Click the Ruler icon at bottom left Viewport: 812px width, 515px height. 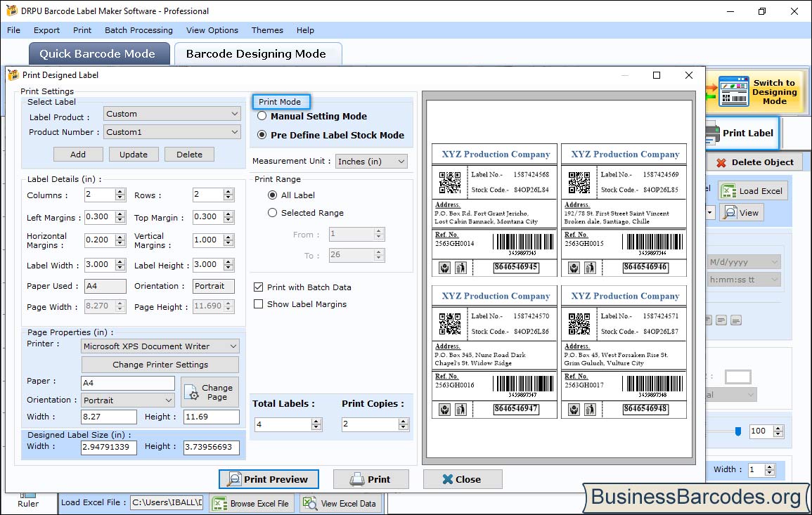pos(27,495)
